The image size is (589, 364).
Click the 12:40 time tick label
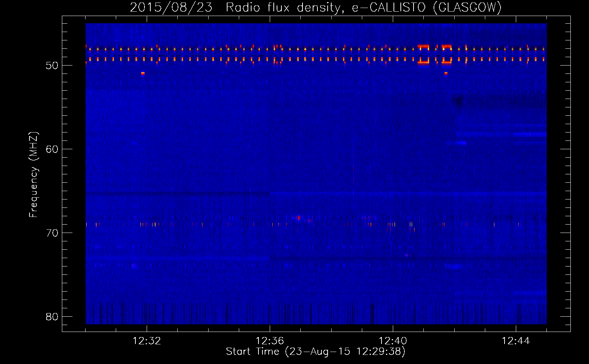pyautogui.click(x=393, y=341)
